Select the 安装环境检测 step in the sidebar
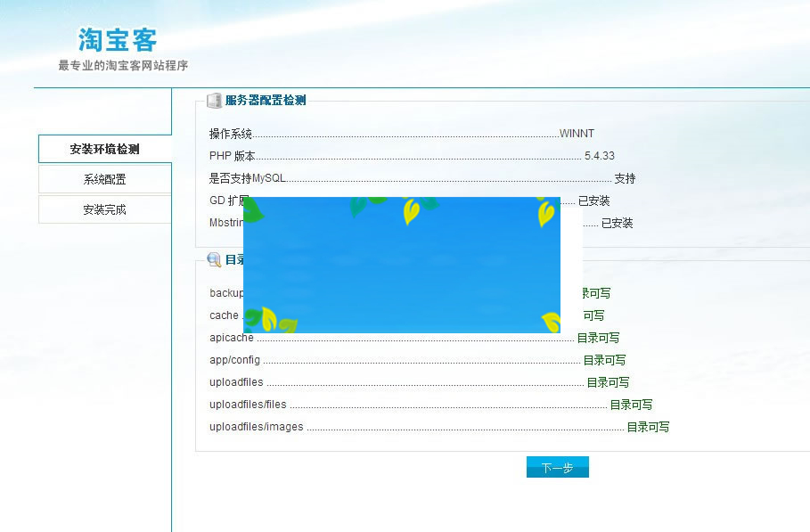 (x=104, y=149)
